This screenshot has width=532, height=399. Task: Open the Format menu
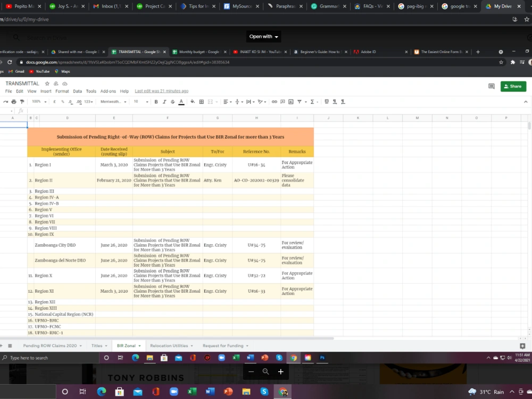62,92
